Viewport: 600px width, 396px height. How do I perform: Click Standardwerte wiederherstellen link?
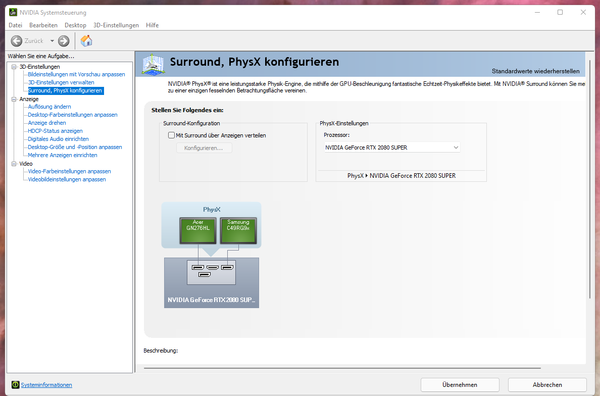(535, 71)
